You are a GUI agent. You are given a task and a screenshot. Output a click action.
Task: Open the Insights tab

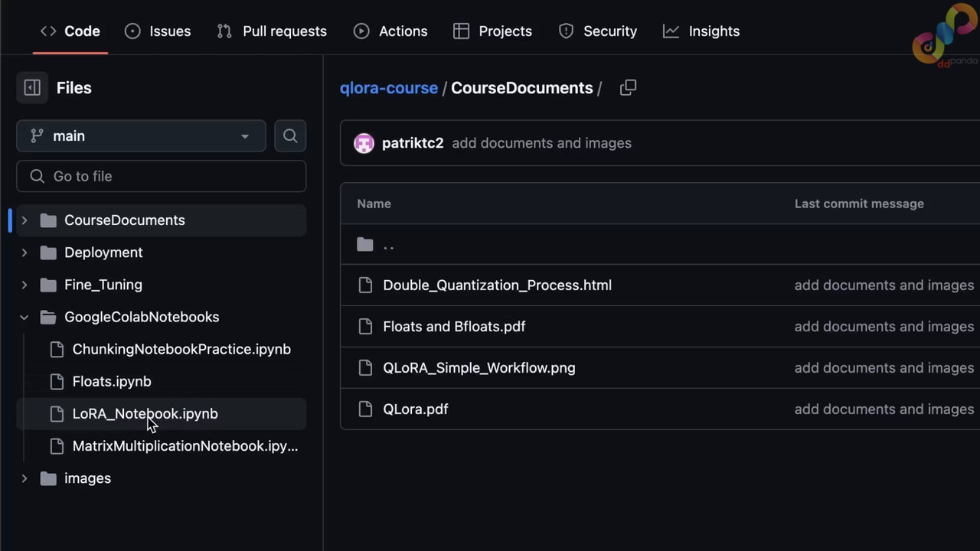click(x=701, y=31)
